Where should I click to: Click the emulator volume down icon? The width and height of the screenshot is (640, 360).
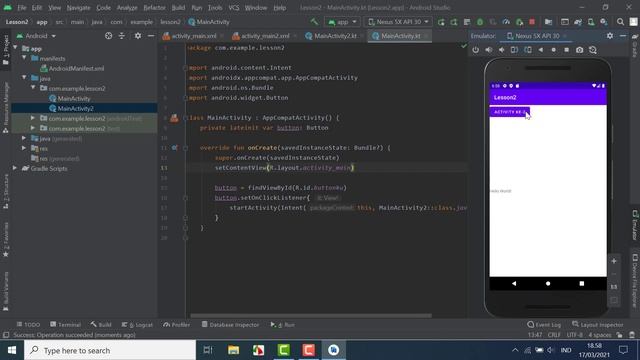[x=502, y=50]
